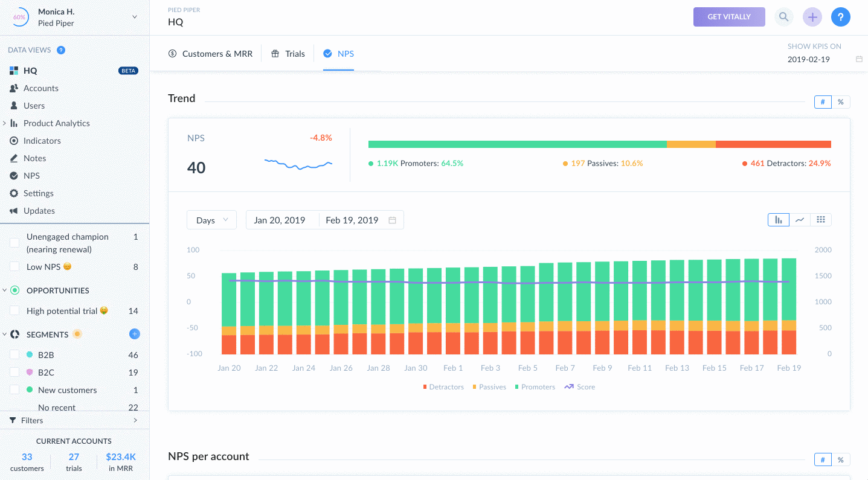Click the Data Views help info icon
This screenshot has height=480, width=868.
61,50
